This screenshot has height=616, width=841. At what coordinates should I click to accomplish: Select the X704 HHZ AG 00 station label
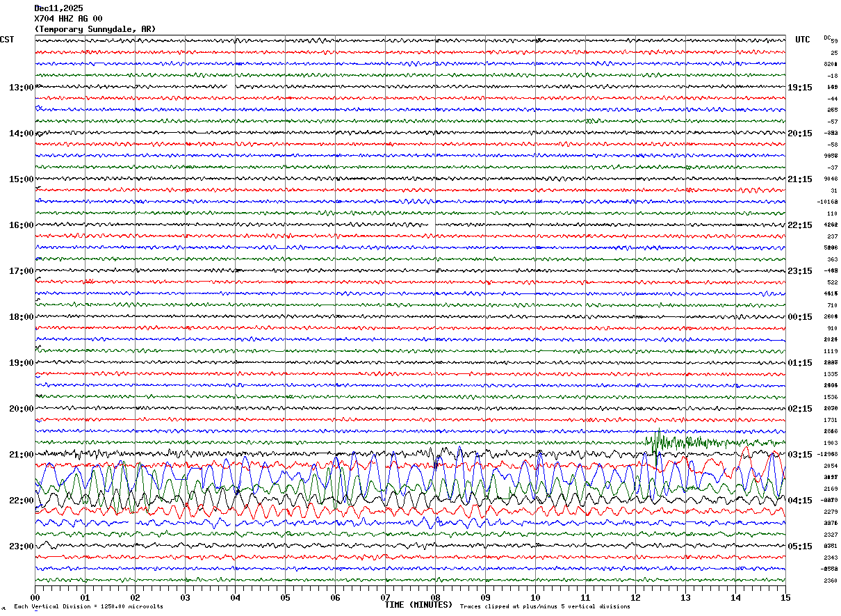(x=68, y=19)
